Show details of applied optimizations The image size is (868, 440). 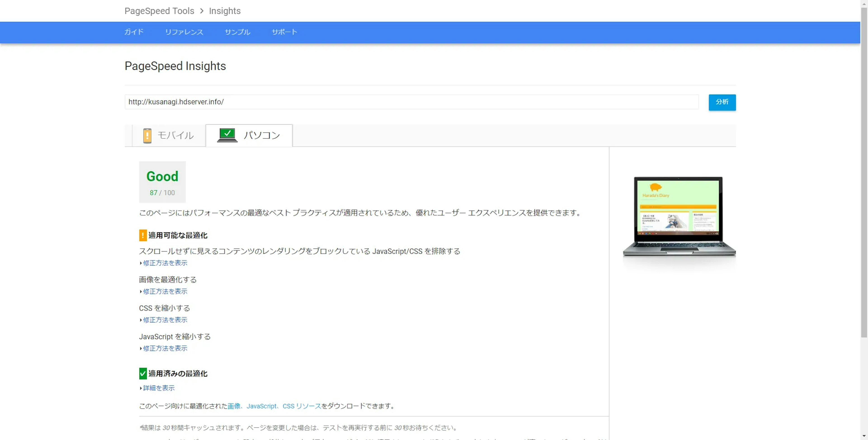159,388
